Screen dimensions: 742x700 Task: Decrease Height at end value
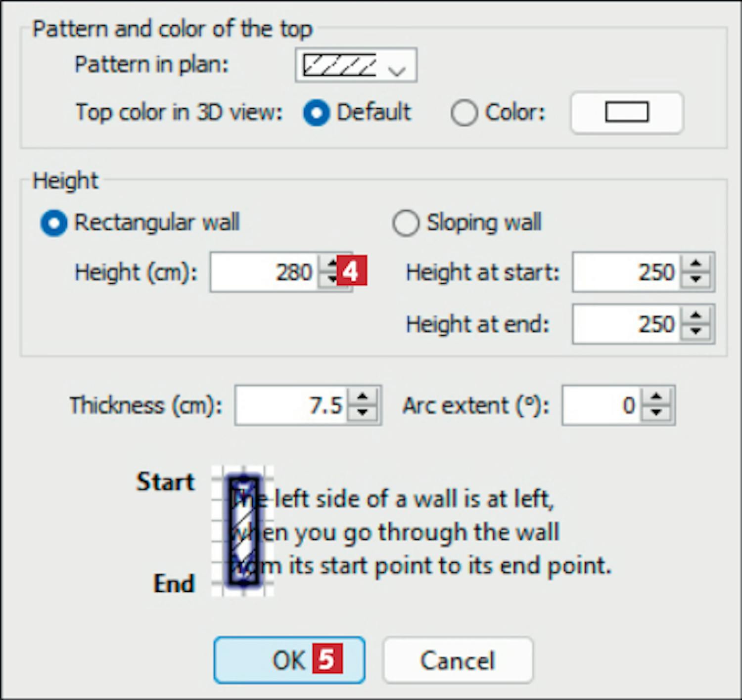pyautogui.click(x=696, y=333)
